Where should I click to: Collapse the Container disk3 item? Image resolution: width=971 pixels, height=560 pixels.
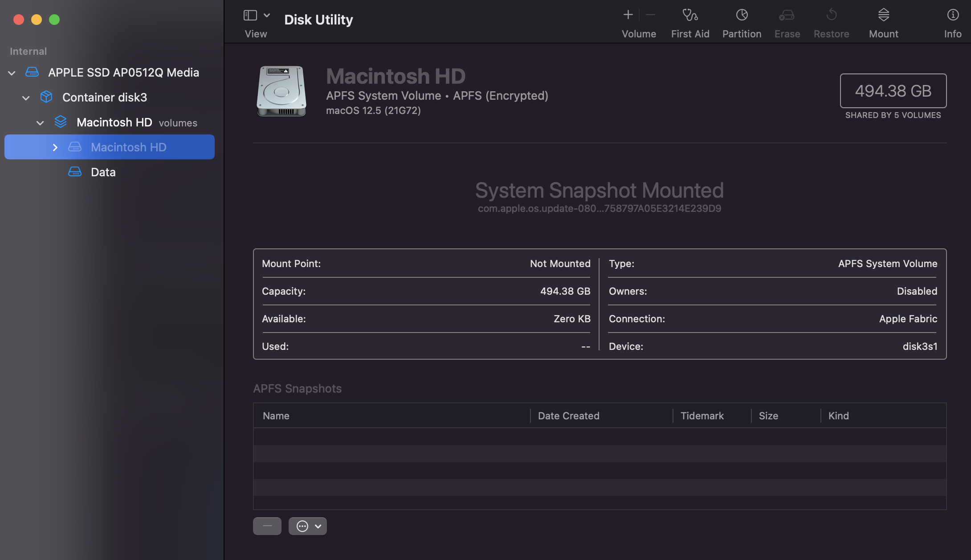(26, 98)
